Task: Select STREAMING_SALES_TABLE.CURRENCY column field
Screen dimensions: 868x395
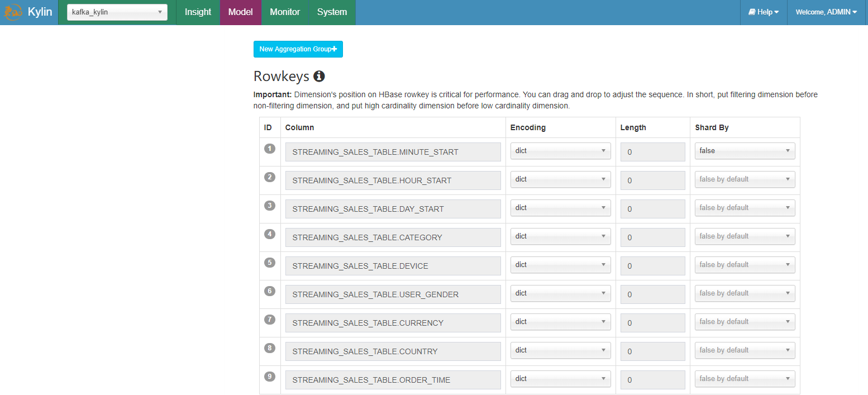Action: coord(393,323)
